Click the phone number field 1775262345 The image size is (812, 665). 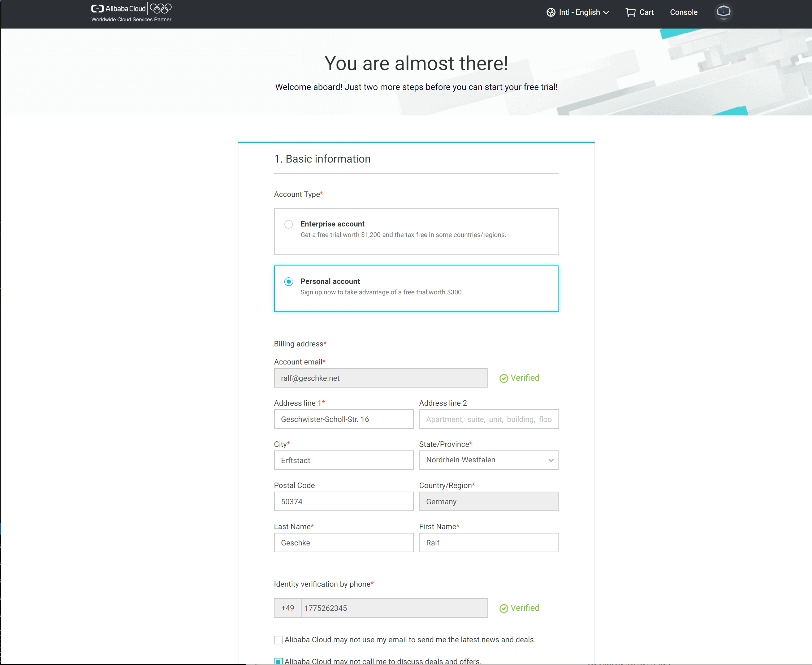tap(394, 608)
